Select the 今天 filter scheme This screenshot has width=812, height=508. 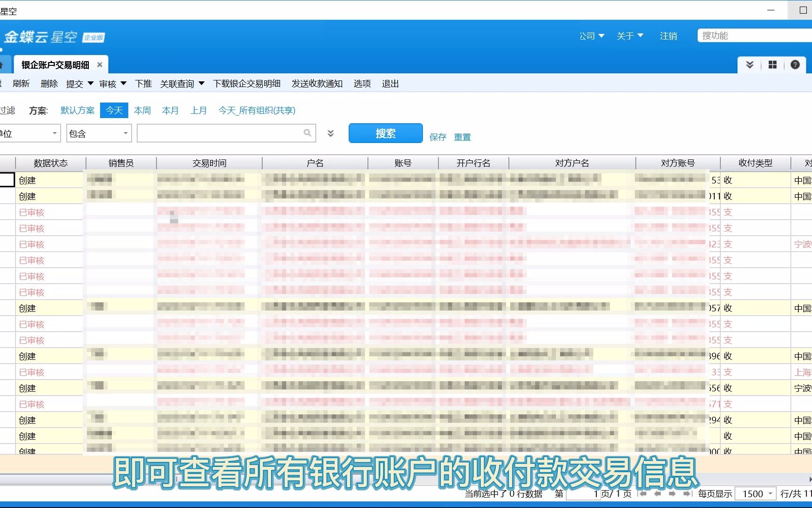[114, 111]
